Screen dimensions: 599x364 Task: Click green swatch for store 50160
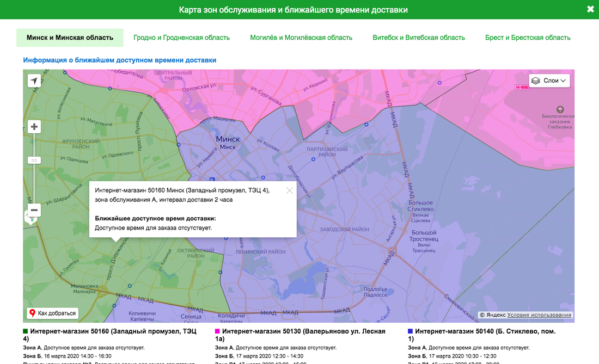point(26,331)
